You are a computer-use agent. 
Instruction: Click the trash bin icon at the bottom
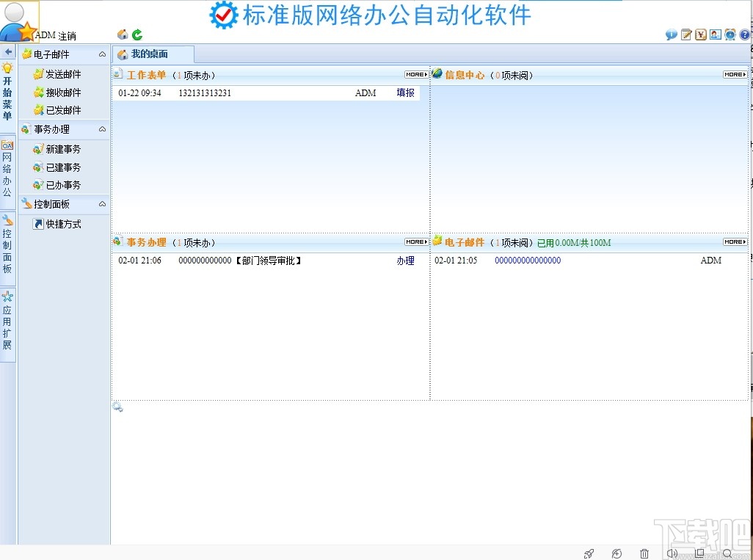[644, 553]
